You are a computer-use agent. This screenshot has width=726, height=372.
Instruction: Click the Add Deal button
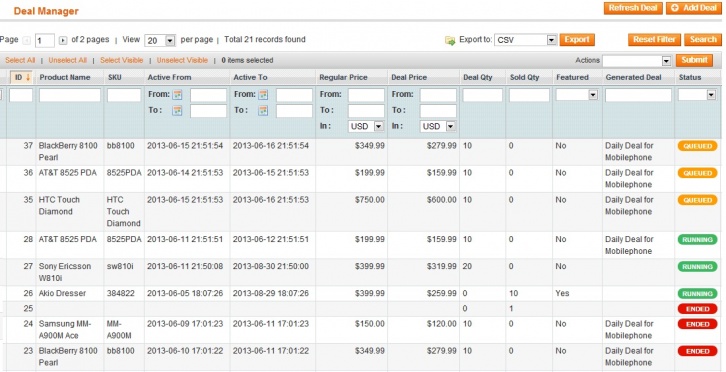(x=694, y=8)
